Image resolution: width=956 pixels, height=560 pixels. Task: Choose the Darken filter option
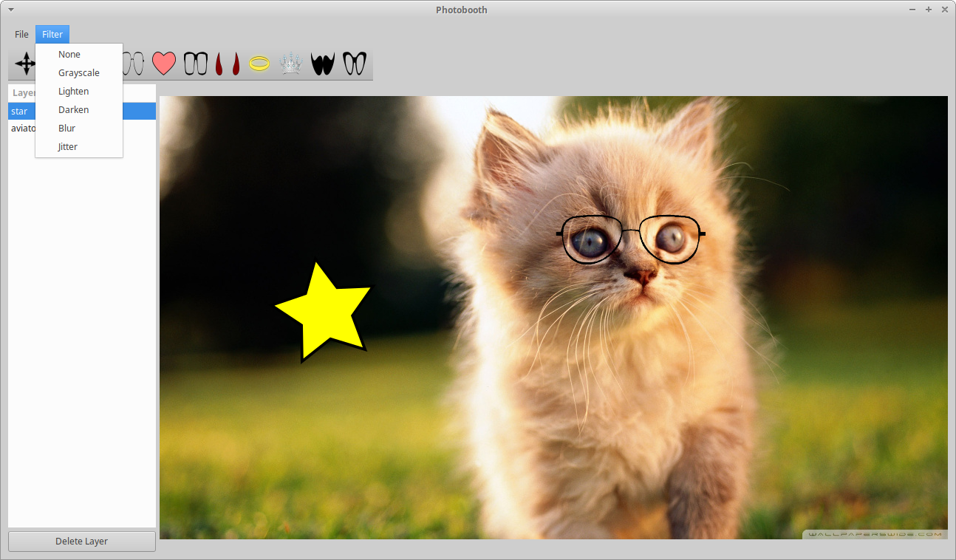pyautogui.click(x=74, y=110)
